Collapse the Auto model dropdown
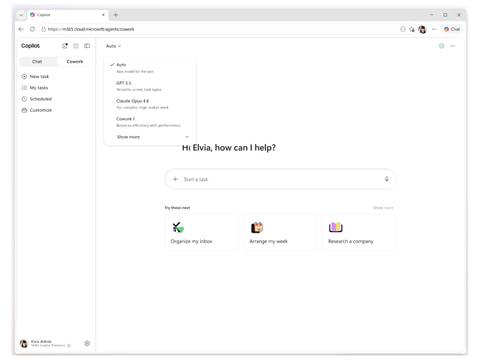 pos(113,46)
